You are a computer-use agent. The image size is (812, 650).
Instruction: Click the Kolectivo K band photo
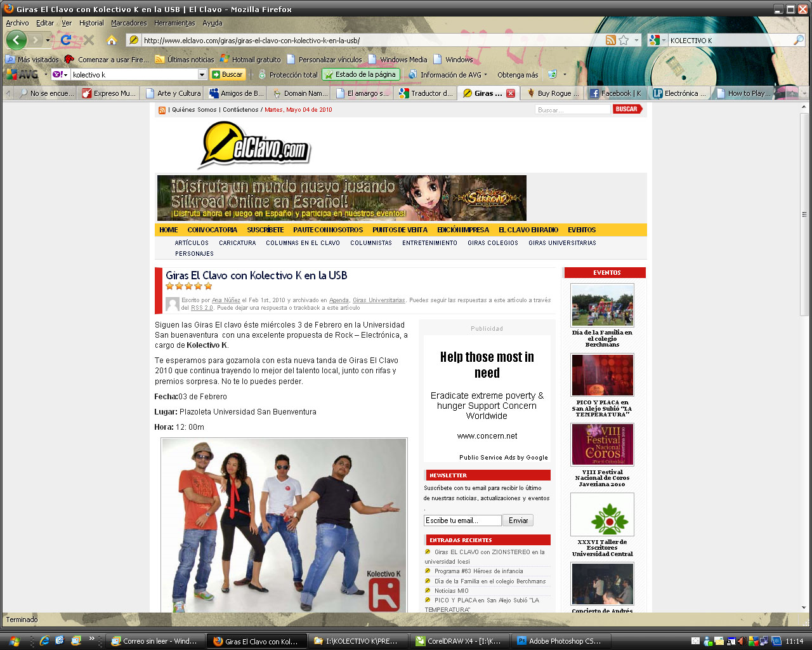tap(284, 526)
